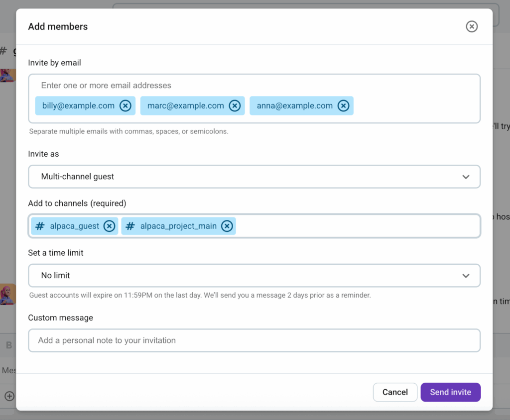
Task: Click the Multi-channel guest chevron arrow
Action: pos(466,177)
